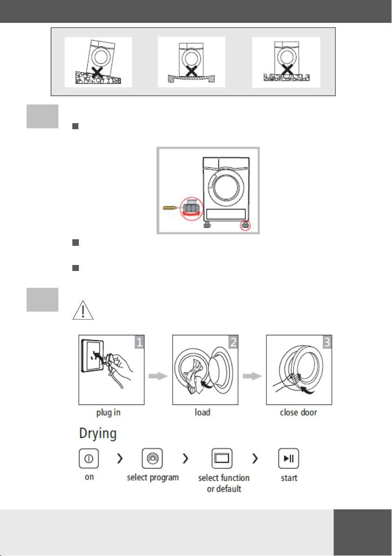Click the tilted washer on stones illustration
This screenshot has width=392, height=556.
coord(98,62)
